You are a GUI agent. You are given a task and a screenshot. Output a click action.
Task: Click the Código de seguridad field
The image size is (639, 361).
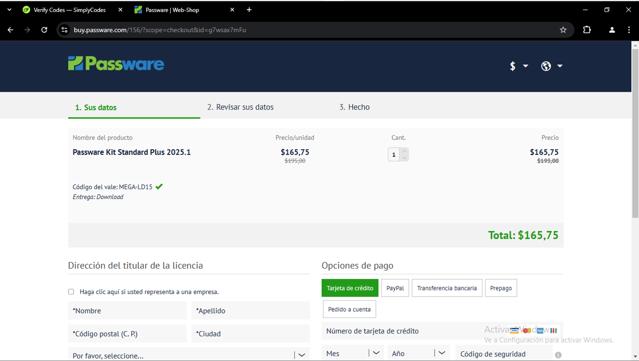pyautogui.click(x=504, y=354)
